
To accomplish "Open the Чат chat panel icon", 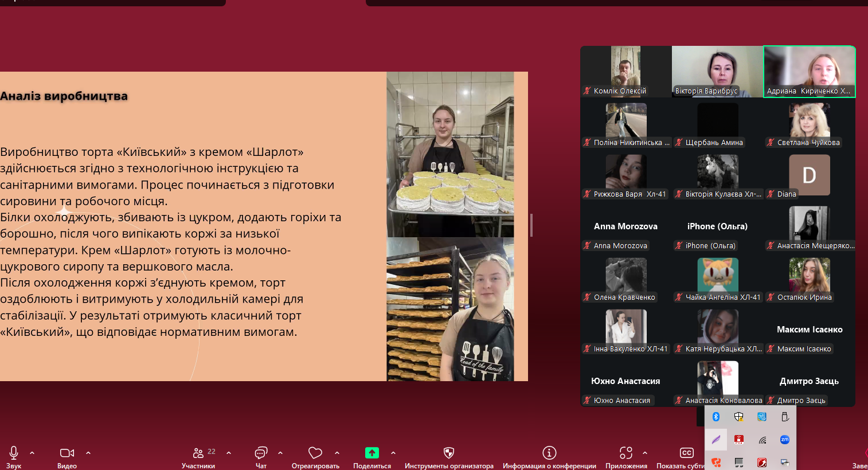I will tap(261, 453).
